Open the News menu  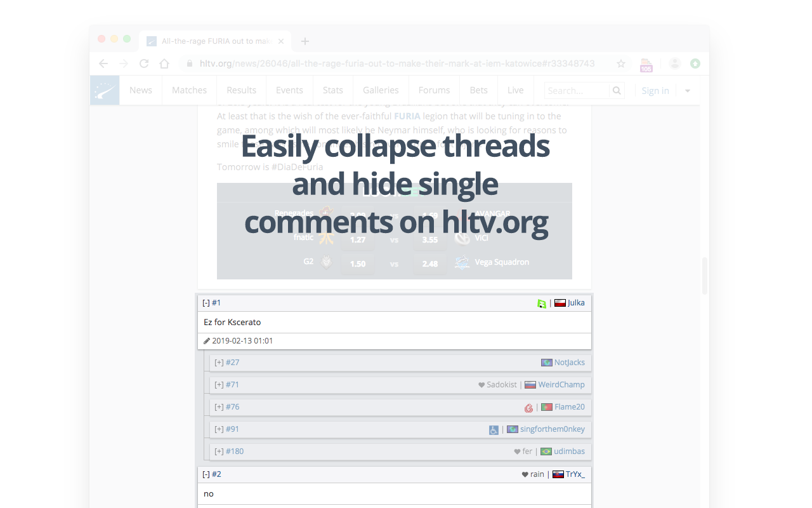tap(141, 90)
